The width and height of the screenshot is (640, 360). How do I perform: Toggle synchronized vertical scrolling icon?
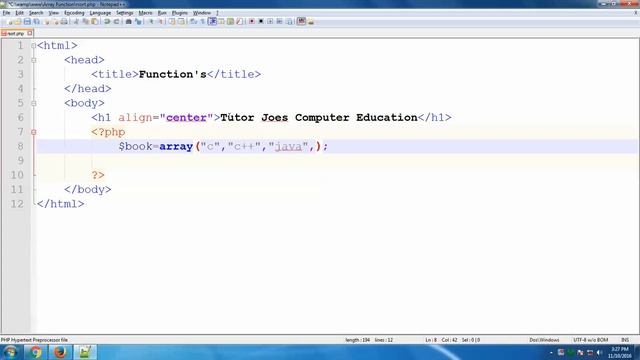172,21
